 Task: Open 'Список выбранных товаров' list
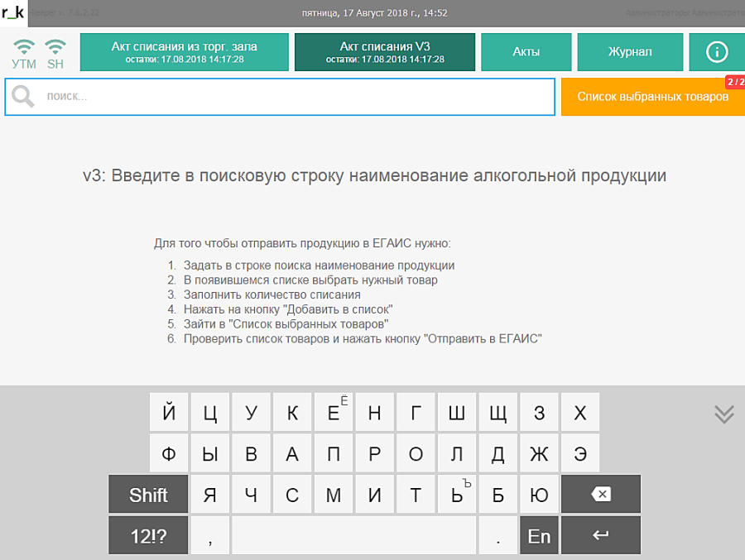click(x=652, y=97)
